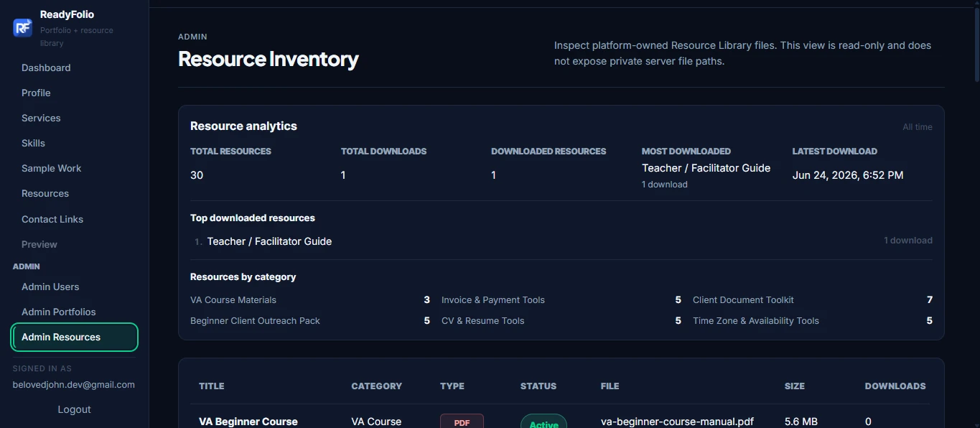Open the Sample Work section

coord(51,168)
